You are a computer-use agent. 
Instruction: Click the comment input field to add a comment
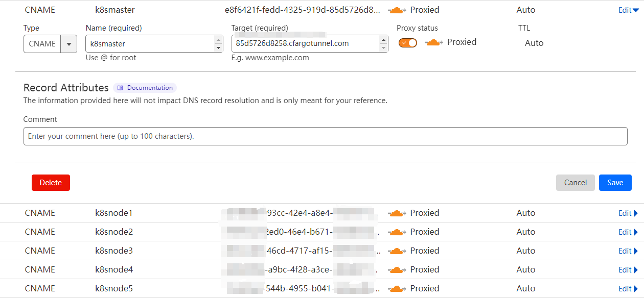click(325, 136)
